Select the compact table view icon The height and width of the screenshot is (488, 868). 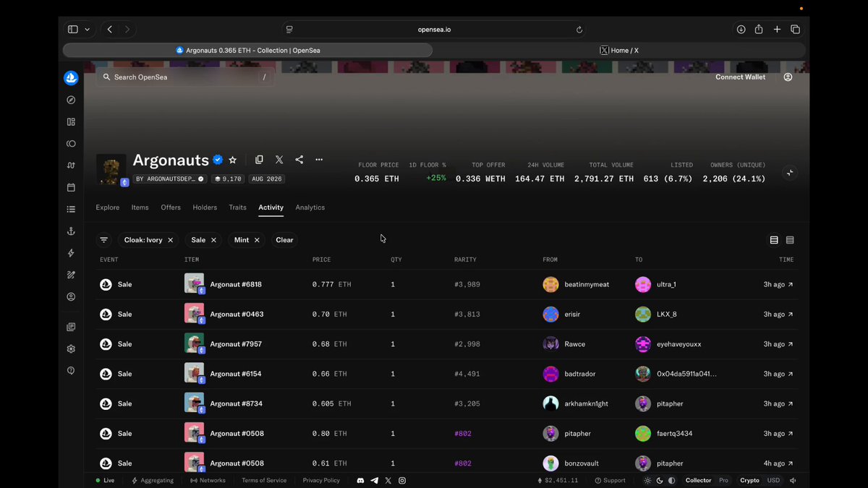[790, 240]
